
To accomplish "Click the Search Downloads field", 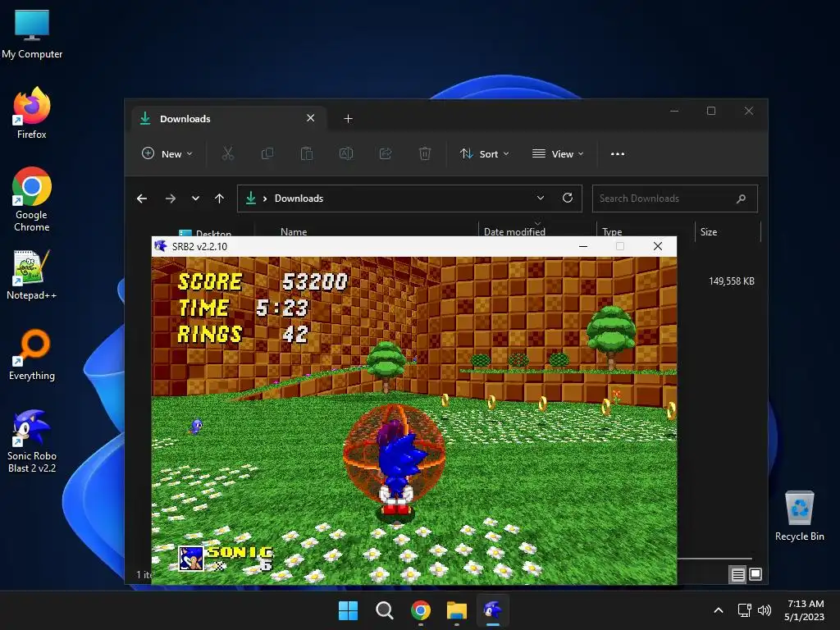I will [x=674, y=199].
